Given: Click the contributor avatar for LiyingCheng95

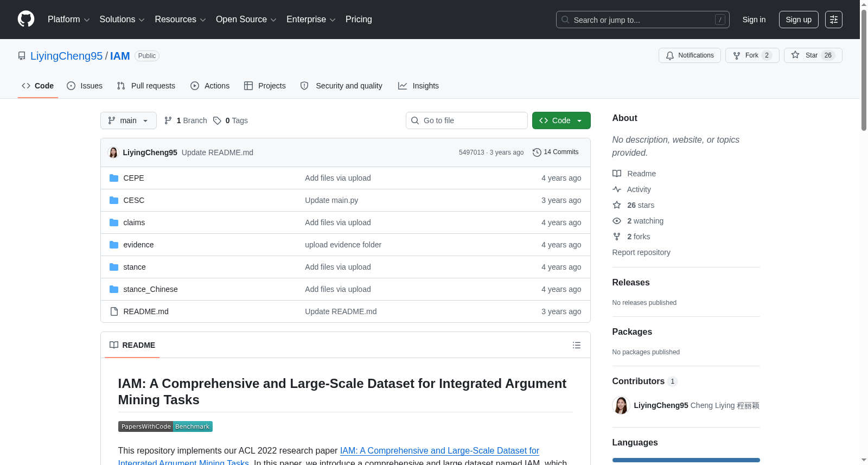Looking at the screenshot, I should click(621, 405).
